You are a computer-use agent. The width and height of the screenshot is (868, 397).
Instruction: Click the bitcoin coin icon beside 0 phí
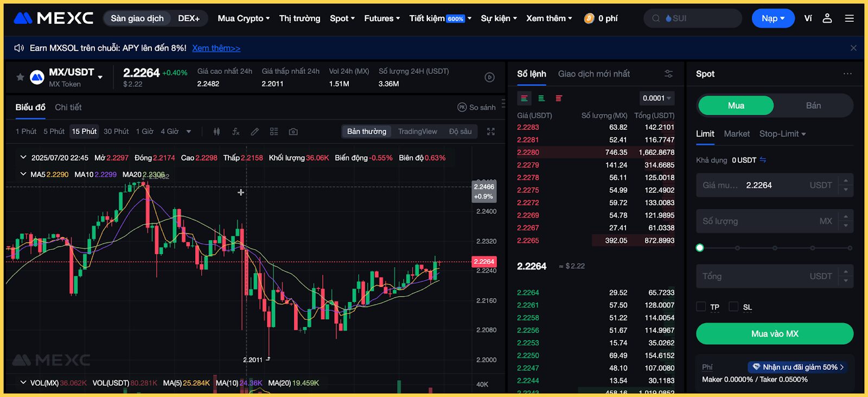pos(589,18)
